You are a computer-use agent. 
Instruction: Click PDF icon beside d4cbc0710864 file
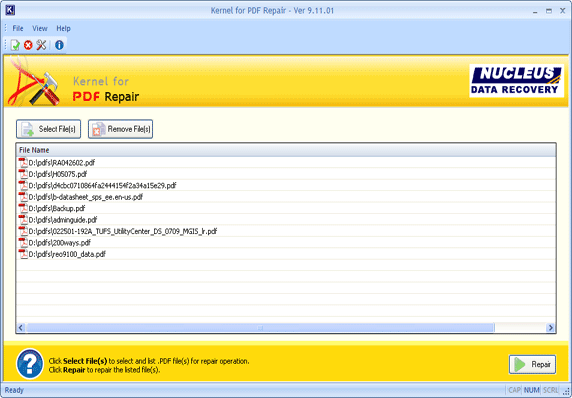pos(23,185)
